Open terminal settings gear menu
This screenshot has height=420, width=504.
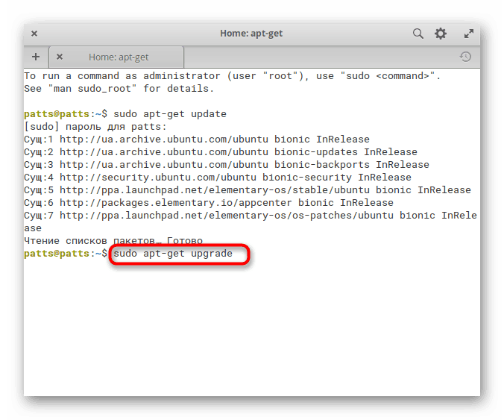(441, 34)
